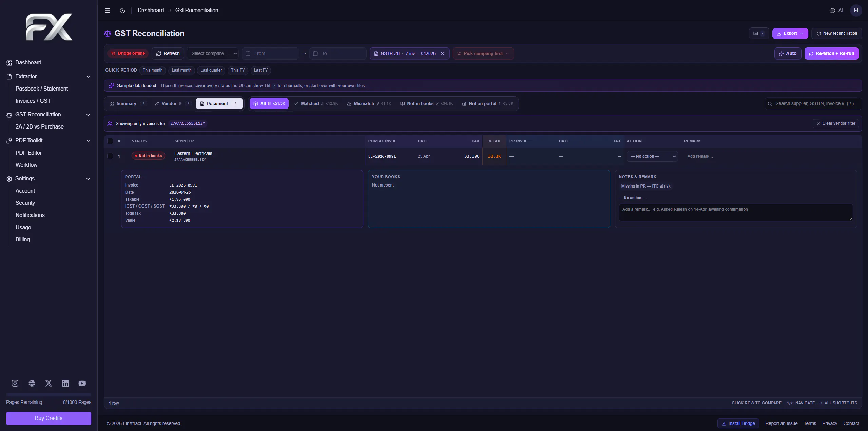
Task: Click the sparkle Sample data icon
Action: [x=111, y=86]
